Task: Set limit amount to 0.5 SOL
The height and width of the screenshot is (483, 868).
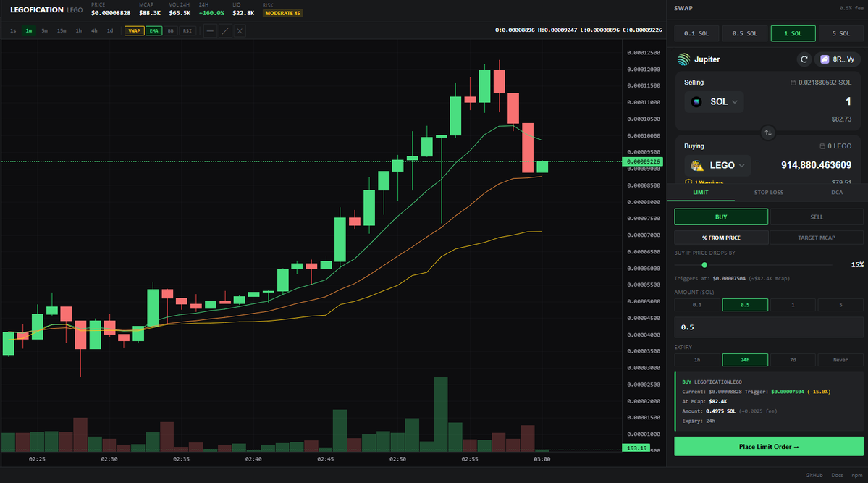Action: tap(745, 305)
